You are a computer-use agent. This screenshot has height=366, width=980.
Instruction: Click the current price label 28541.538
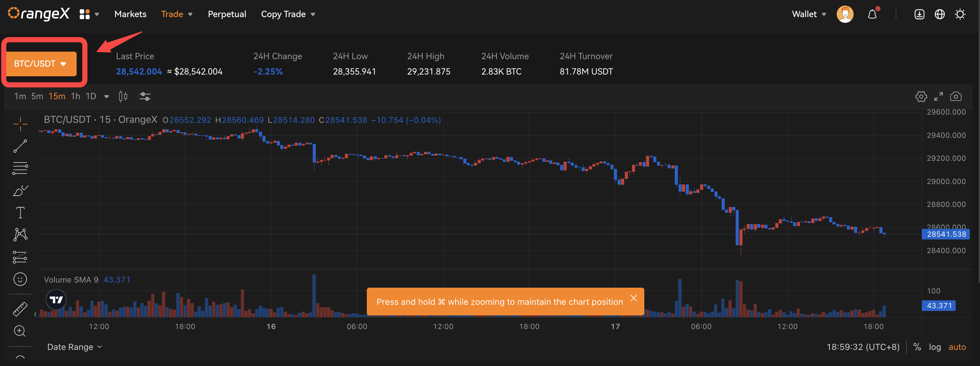(946, 234)
